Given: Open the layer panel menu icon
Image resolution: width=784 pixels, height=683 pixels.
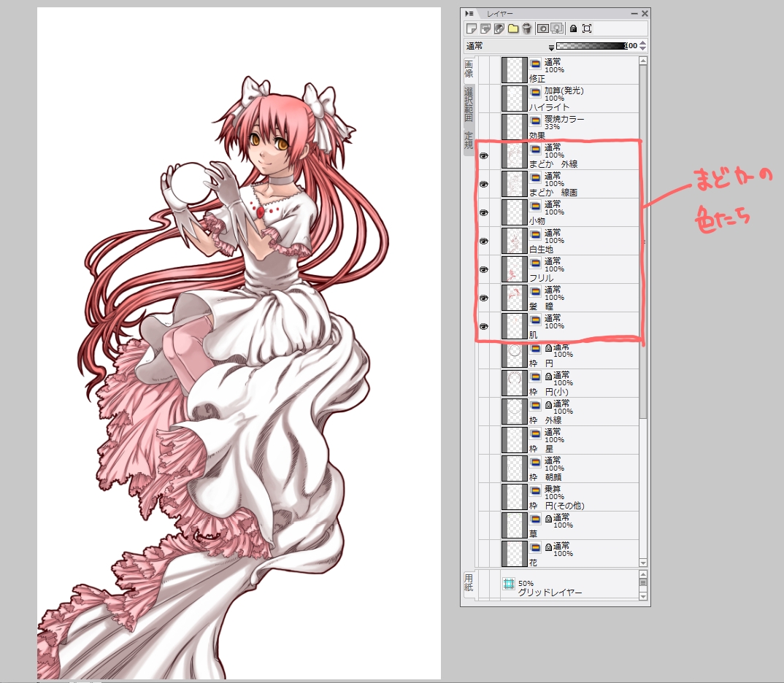Looking at the screenshot, I should coord(469,13).
